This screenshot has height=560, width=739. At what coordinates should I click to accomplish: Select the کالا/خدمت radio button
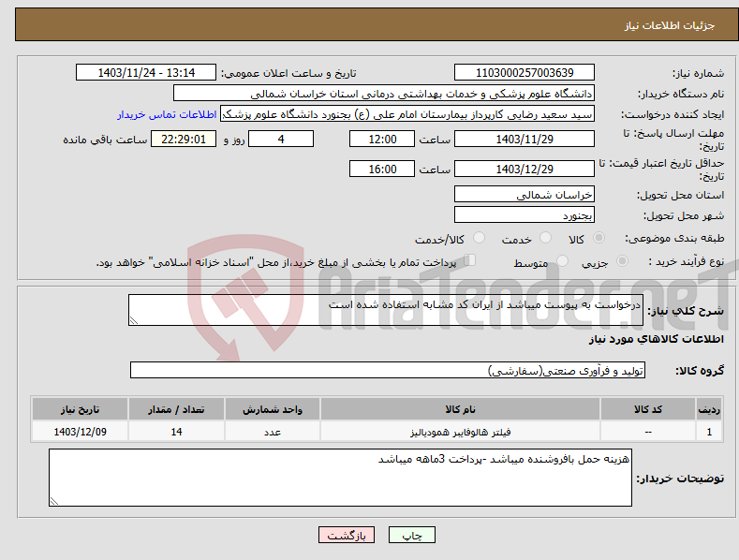click(479, 238)
